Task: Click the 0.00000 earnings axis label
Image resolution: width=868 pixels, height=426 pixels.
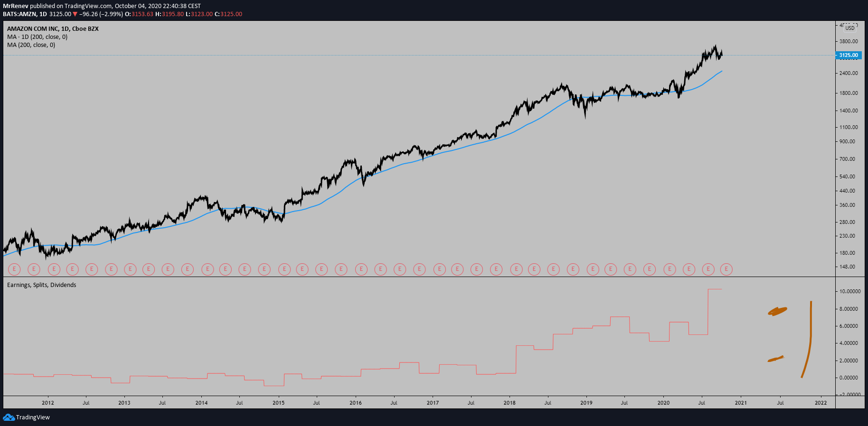Action: (849, 378)
